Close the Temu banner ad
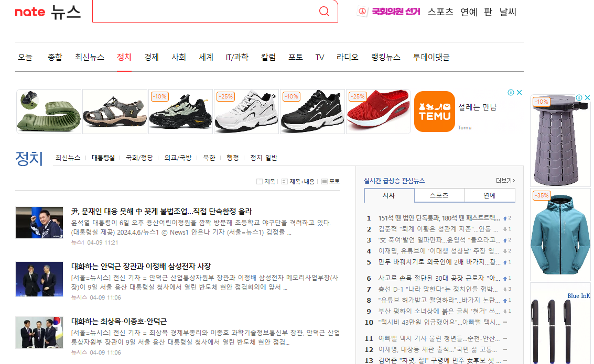The height and width of the screenshot is (364, 594). point(520,92)
